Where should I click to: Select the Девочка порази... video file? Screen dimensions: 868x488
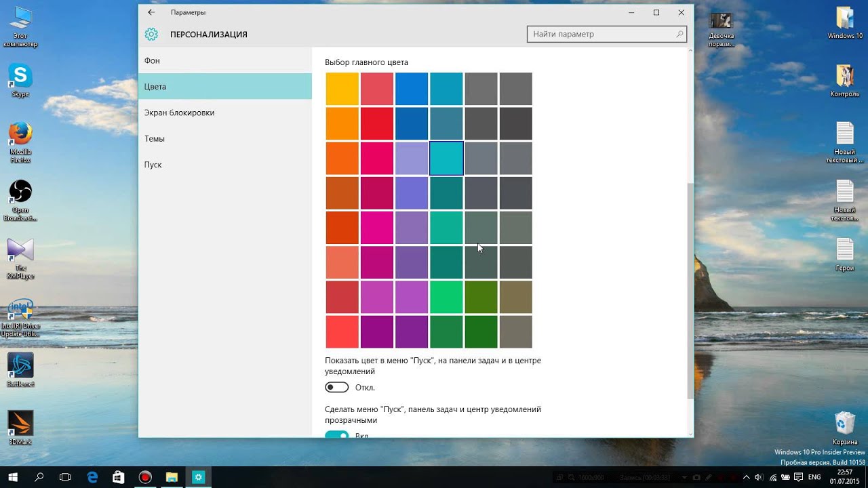coord(722,28)
